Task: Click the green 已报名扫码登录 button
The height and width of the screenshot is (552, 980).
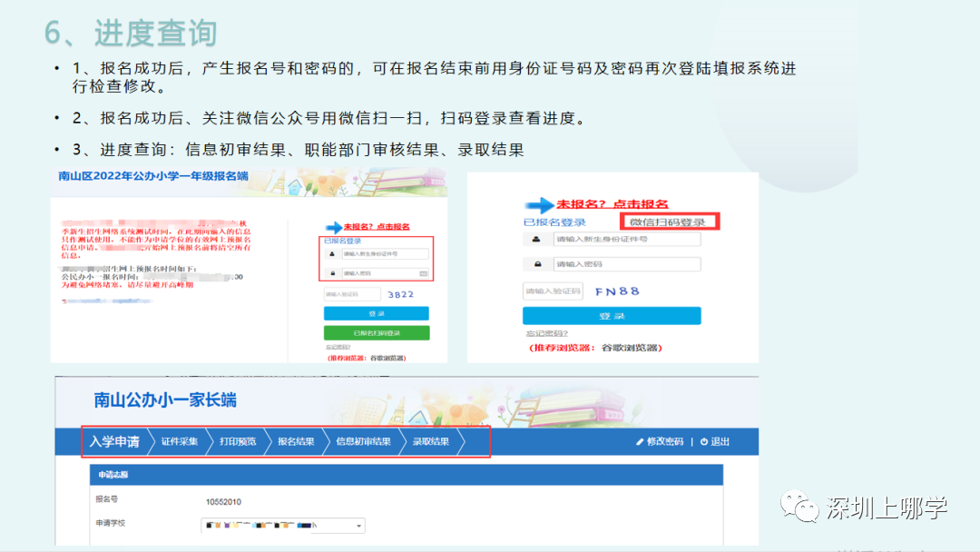Action: point(377,333)
